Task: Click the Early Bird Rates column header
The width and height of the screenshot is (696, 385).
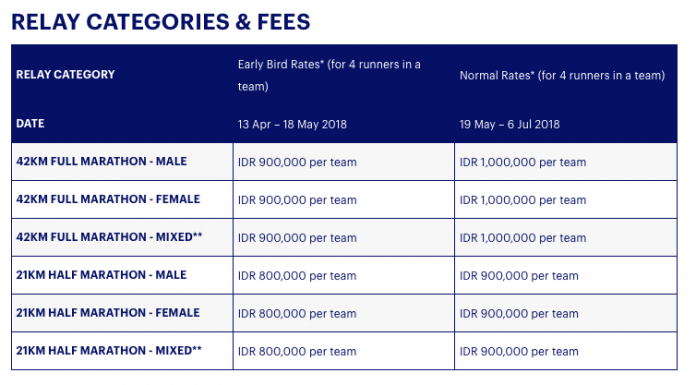Action: tap(329, 75)
